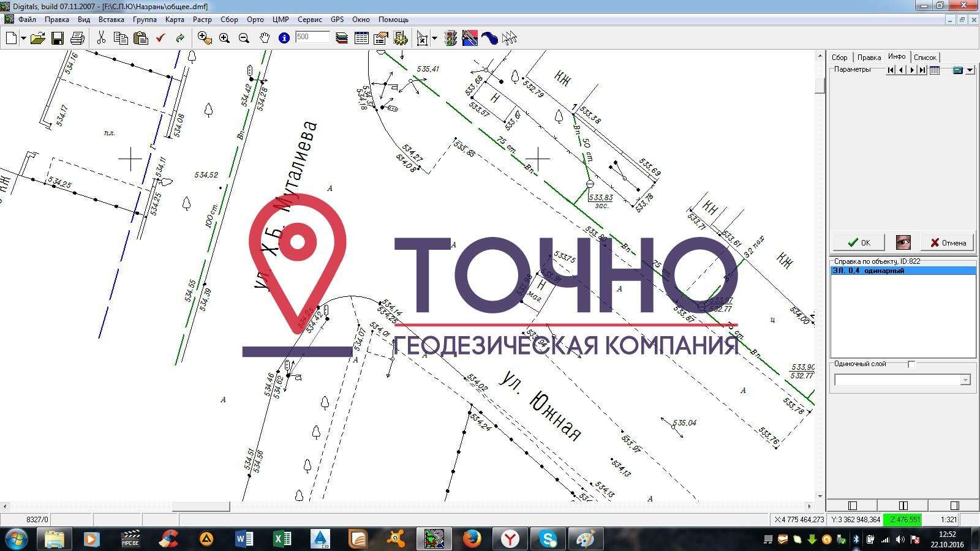Click the calculator icon in Параметры
980x551 pixels.
958,70
